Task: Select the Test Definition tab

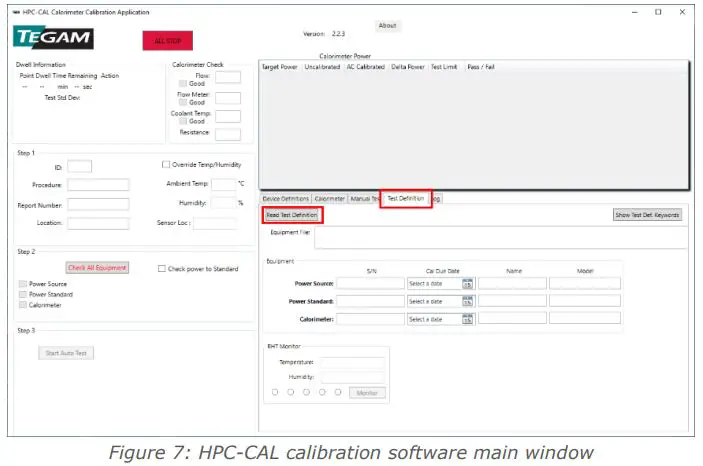Action: pos(406,198)
